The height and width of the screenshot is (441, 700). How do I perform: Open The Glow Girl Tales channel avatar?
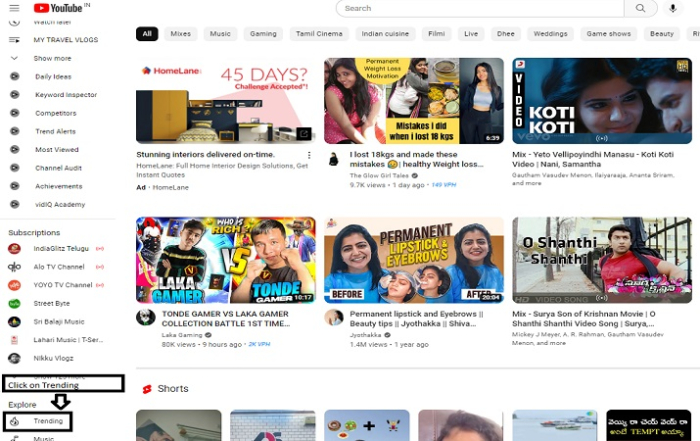333,159
